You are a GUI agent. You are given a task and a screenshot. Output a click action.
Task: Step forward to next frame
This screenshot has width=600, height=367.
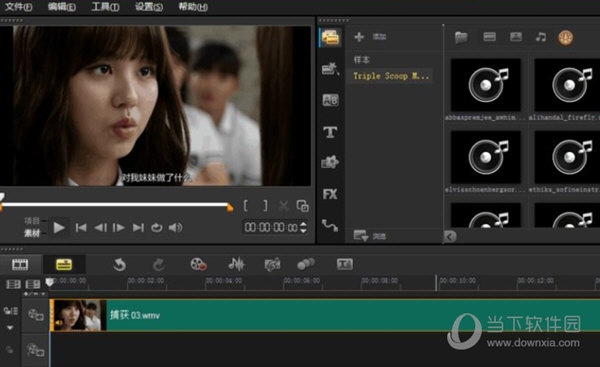point(119,228)
